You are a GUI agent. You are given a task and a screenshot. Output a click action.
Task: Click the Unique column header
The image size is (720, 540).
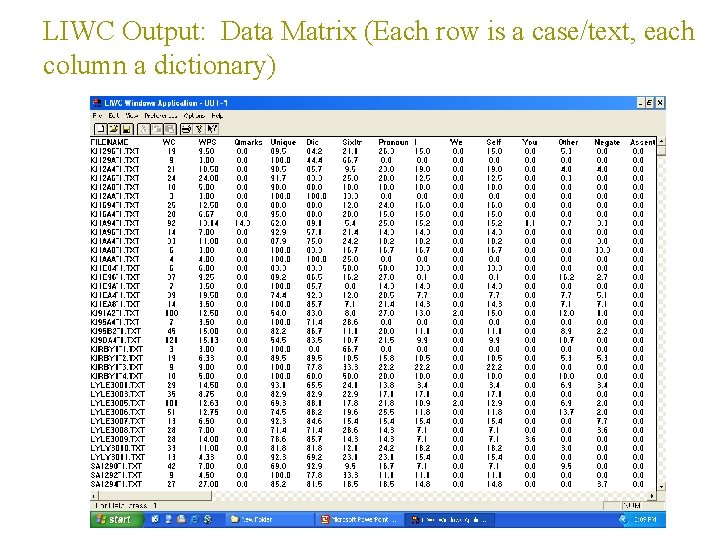(x=283, y=142)
